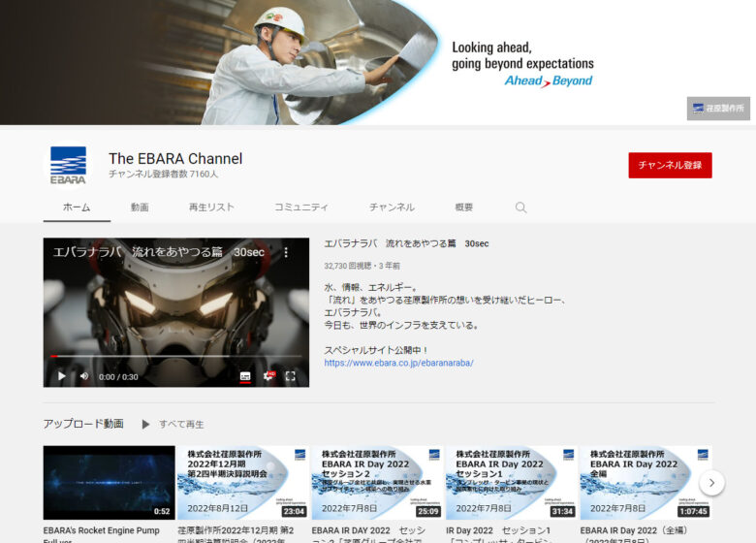Select the ホーム tab

[x=77, y=208]
